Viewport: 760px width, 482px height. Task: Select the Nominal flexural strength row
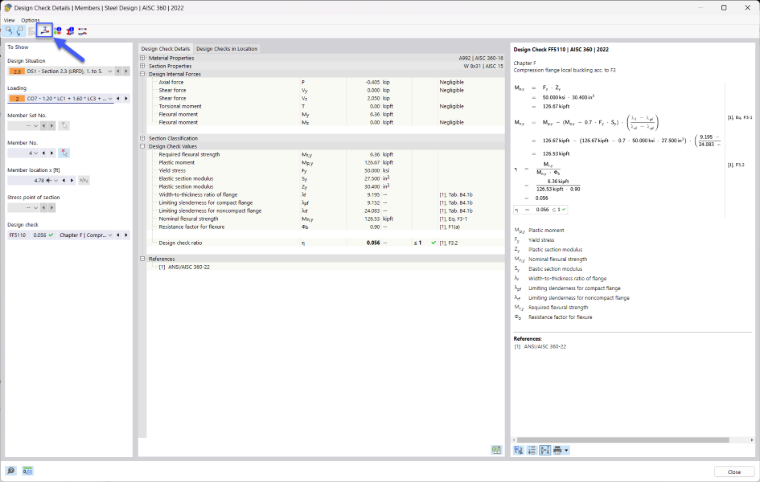click(326, 219)
